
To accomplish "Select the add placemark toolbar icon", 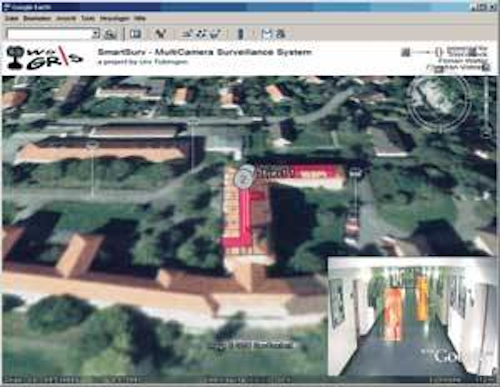I will (x=161, y=33).
